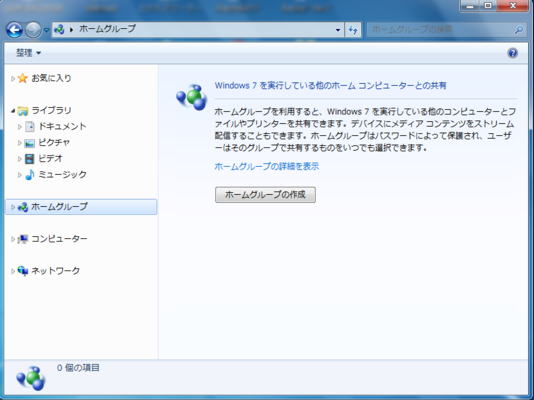The width and height of the screenshot is (534, 400).
Task: Expand the ピクチャ library
Action: click(x=19, y=143)
